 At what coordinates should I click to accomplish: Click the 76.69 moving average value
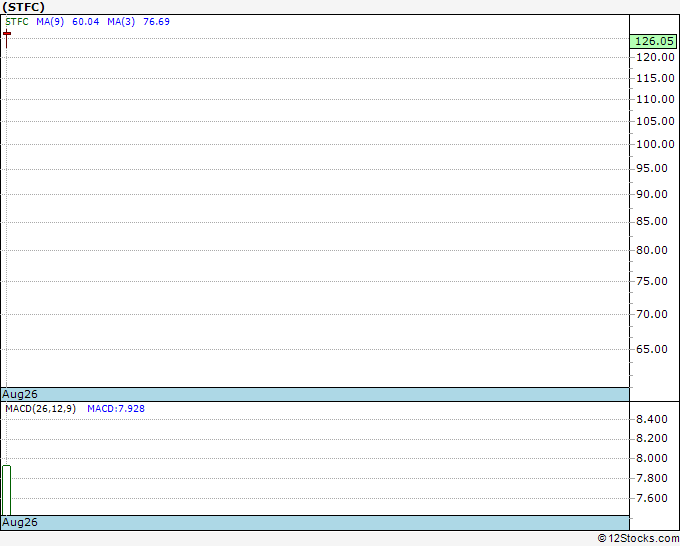pyautogui.click(x=156, y=22)
